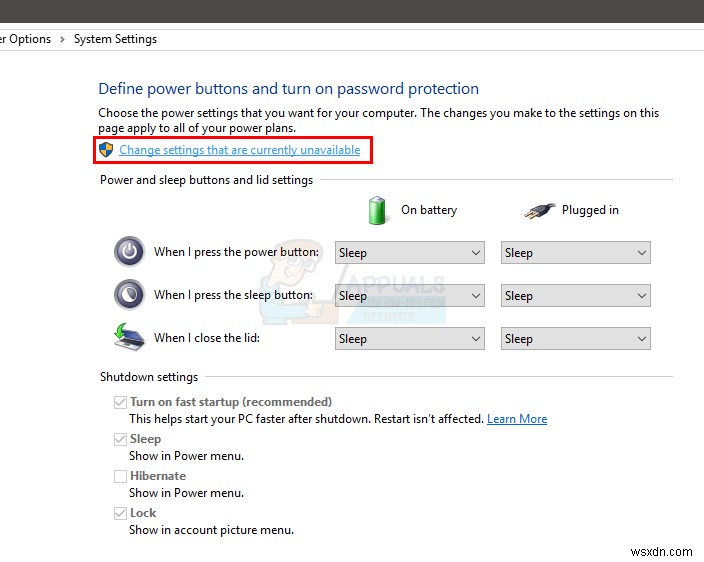Image resolution: width=704 pixels, height=562 pixels.
Task: Open close lid Plugged in dropdown
Action: (x=576, y=339)
